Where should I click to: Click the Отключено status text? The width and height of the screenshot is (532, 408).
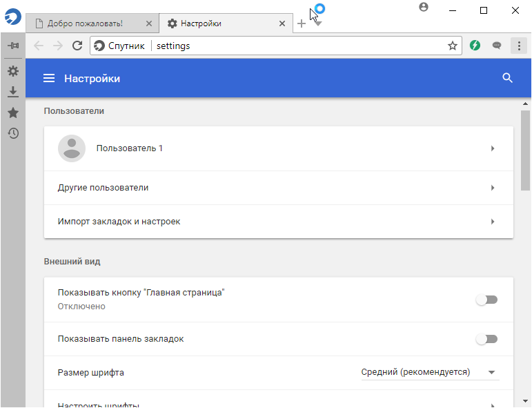click(81, 306)
